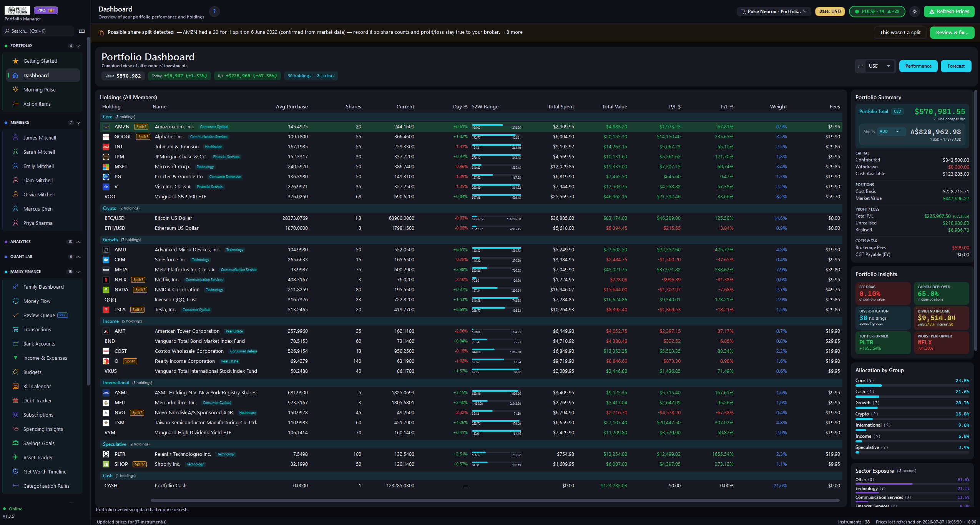The width and height of the screenshot is (980, 525).
Task: Click the holdings table horizontal scrollbar
Action: point(495,500)
